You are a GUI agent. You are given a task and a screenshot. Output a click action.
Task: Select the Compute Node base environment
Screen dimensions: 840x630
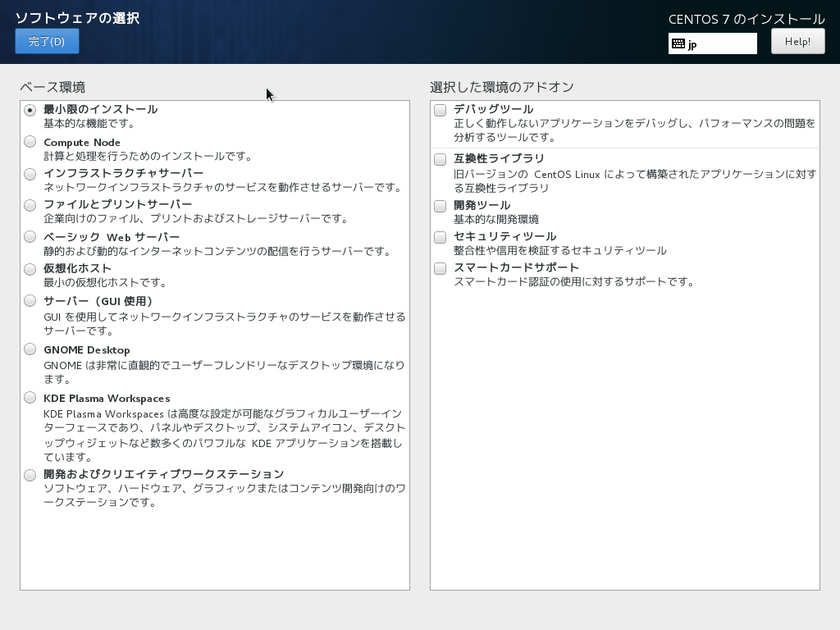coord(30,142)
